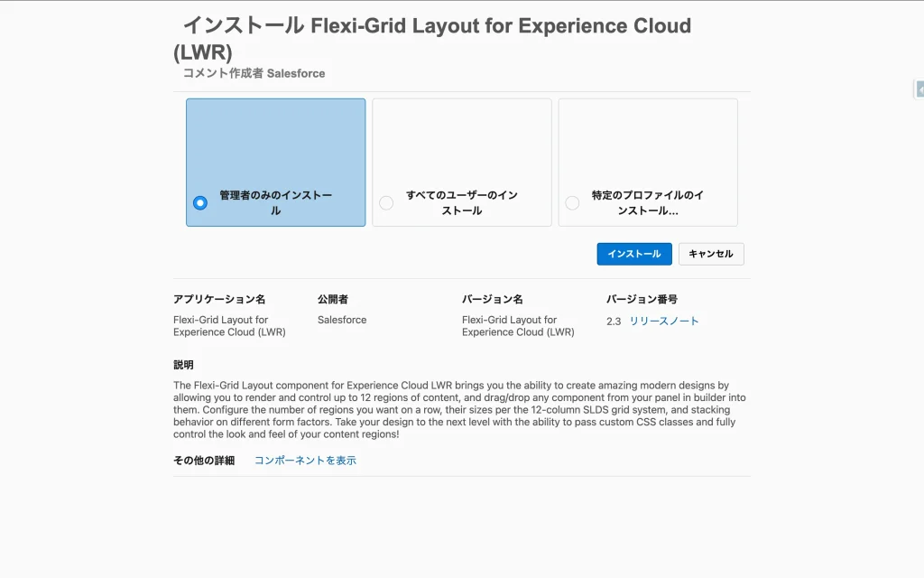Select the 特定のプロファイルのインストール radio button
The height and width of the screenshot is (578, 924).
572,203
